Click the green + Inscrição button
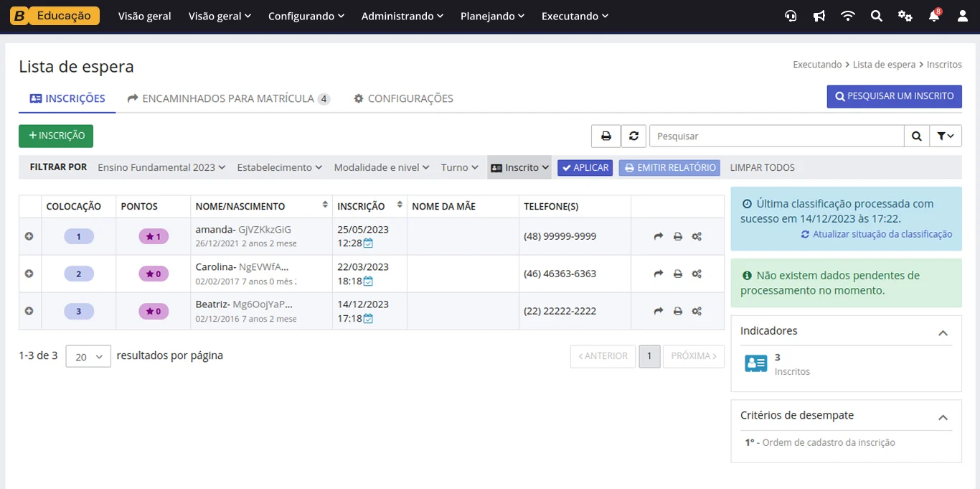980x489 pixels. point(56,136)
